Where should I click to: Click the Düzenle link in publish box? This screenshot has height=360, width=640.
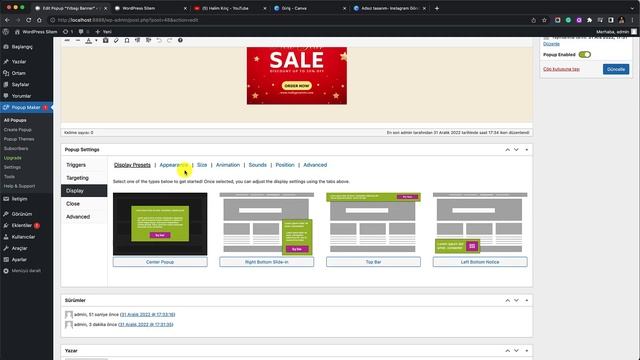tap(551, 44)
